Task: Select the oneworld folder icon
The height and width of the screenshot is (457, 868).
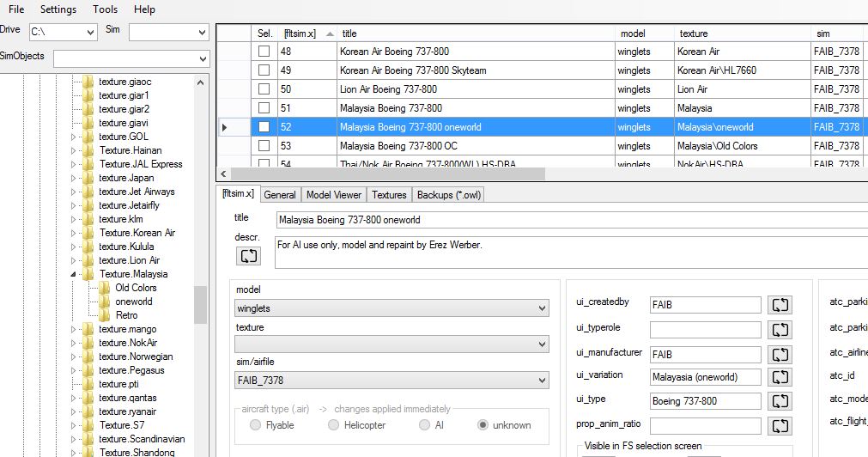Action: click(105, 302)
